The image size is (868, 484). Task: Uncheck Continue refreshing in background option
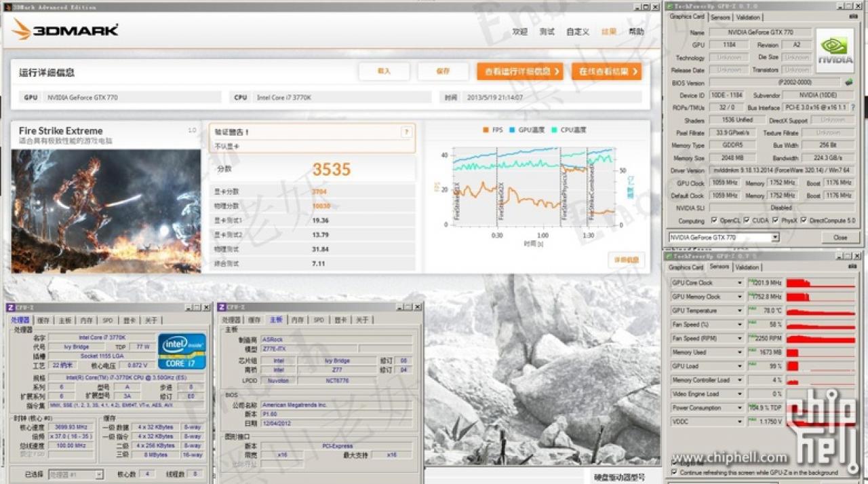pos(674,472)
